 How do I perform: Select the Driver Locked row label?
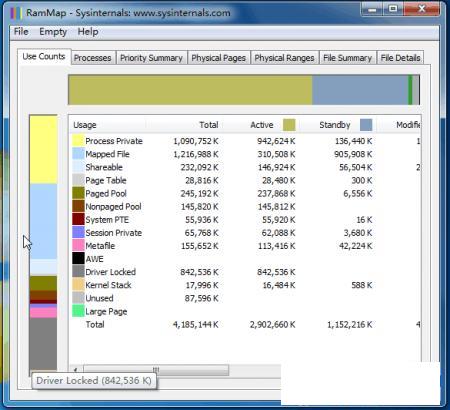tap(111, 272)
